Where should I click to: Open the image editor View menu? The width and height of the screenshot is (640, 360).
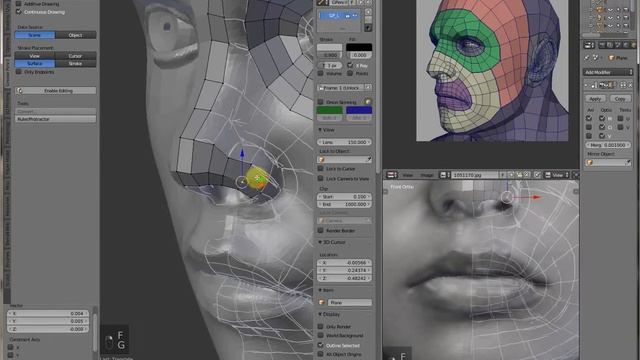407,175
